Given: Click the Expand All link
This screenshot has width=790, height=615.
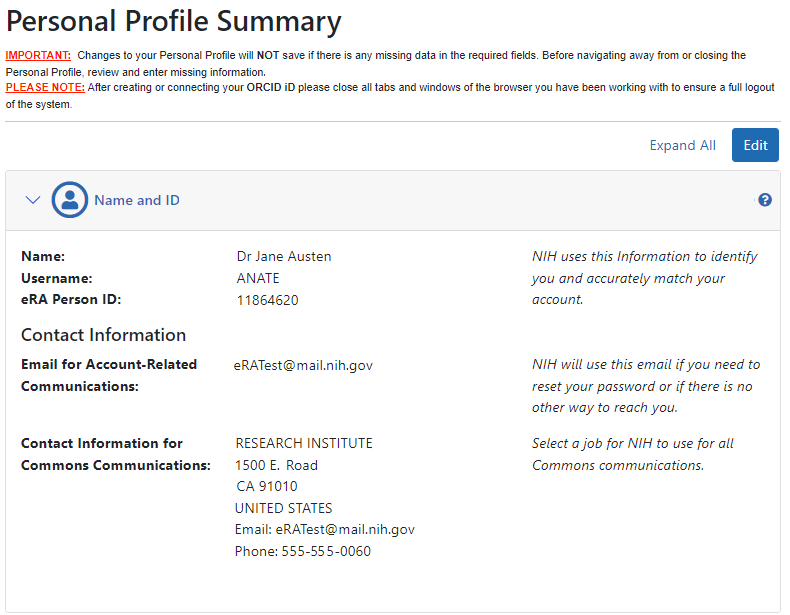Looking at the screenshot, I should click(682, 145).
